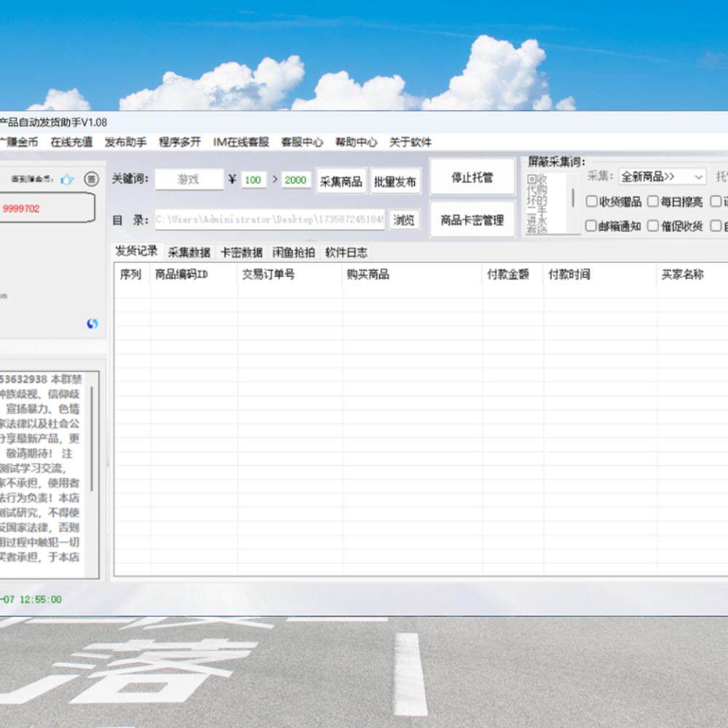
Task: Click the keyword field containing 游戏
Action: point(189,180)
